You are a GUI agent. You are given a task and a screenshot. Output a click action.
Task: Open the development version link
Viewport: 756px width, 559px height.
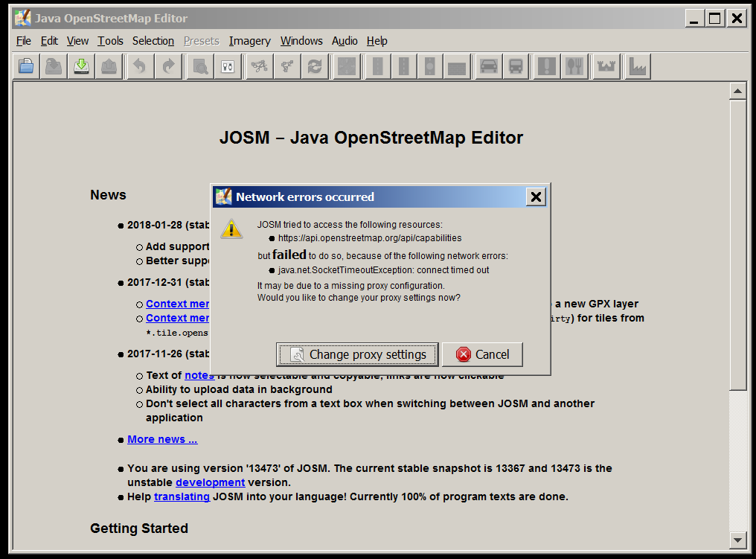tap(209, 482)
